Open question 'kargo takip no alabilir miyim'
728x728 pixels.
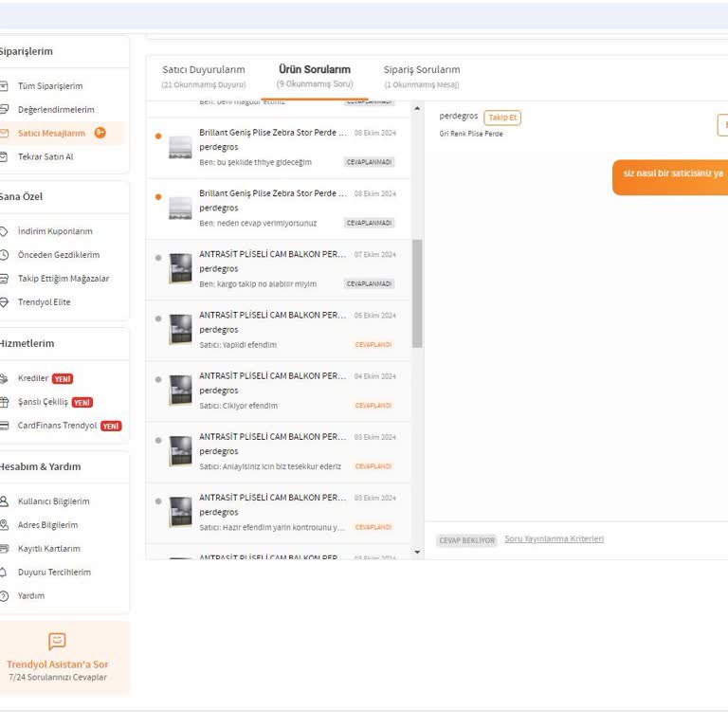[279, 270]
